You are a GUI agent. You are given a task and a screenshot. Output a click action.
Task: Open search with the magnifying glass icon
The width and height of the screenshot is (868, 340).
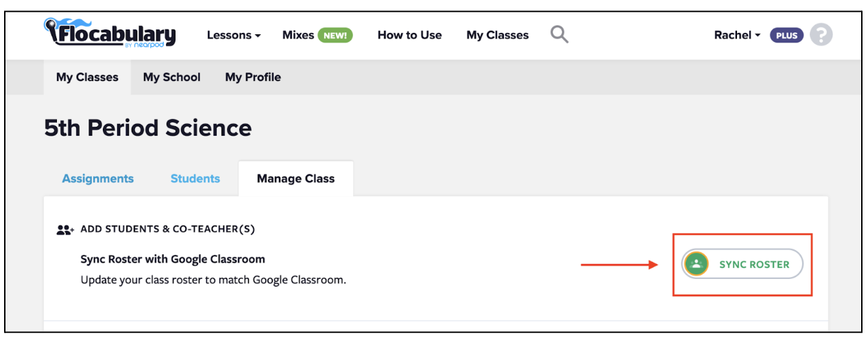pos(559,34)
